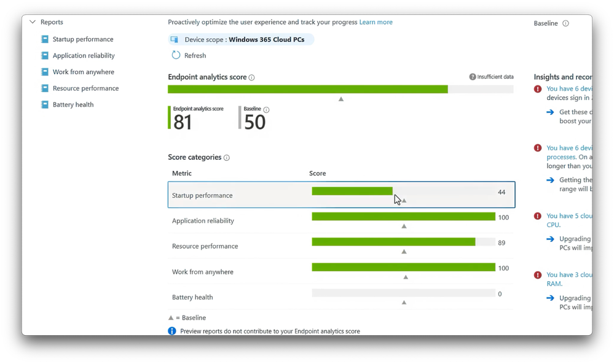Screen dimensions: 614x364
Task: Click blue arrow beside Getting the recommendation
Action: click(550, 180)
